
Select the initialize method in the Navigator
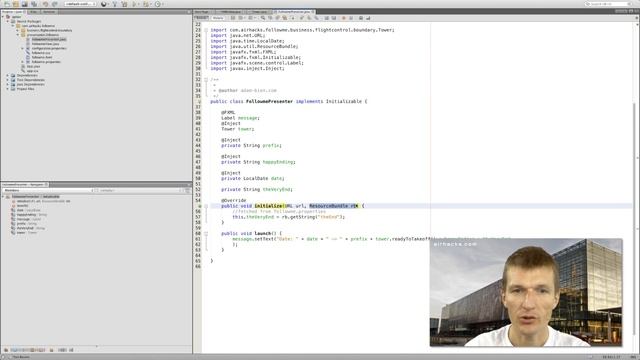pyautogui.click(x=43, y=201)
